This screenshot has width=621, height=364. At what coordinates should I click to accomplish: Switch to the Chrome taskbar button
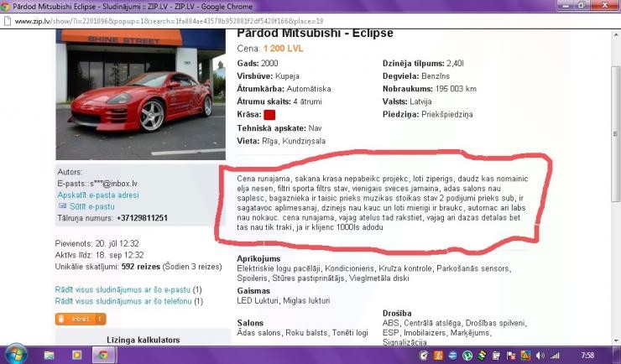click(103, 354)
